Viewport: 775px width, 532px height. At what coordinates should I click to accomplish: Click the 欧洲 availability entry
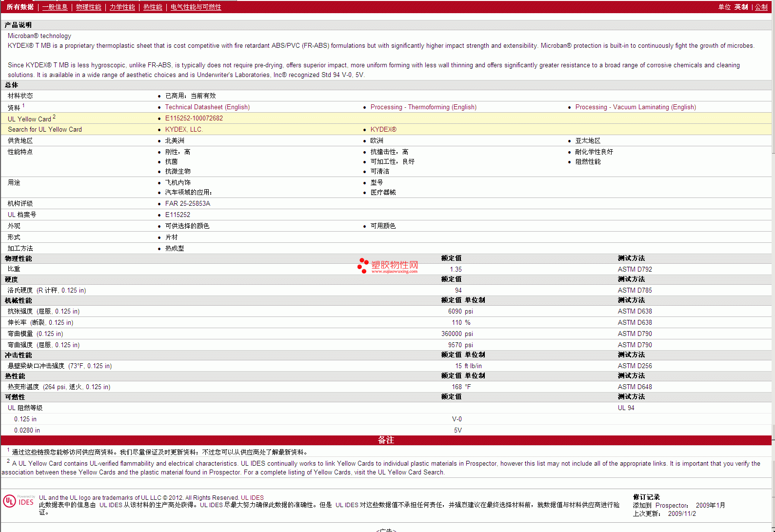[377, 140]
